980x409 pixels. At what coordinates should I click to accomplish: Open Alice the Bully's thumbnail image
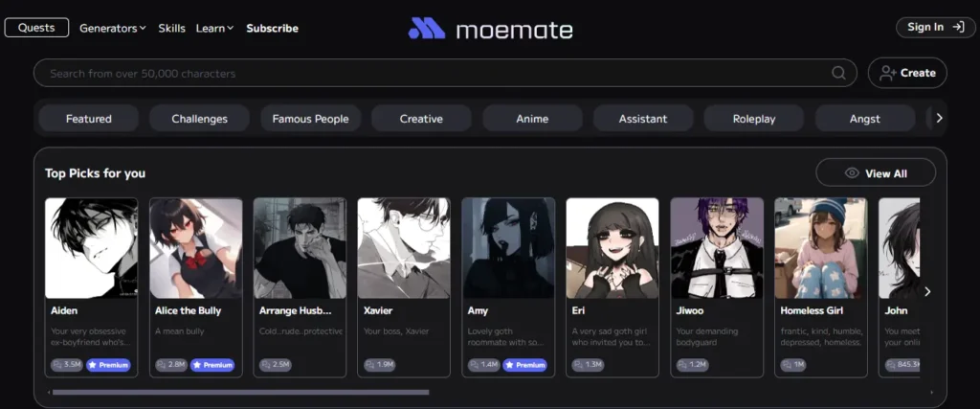point(195,248)
